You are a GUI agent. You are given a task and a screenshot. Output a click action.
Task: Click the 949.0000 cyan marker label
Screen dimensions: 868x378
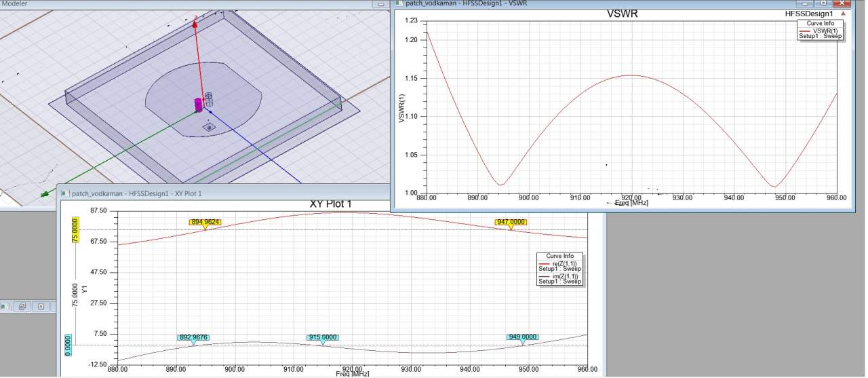pyautogui.click(x=523, y=337)
